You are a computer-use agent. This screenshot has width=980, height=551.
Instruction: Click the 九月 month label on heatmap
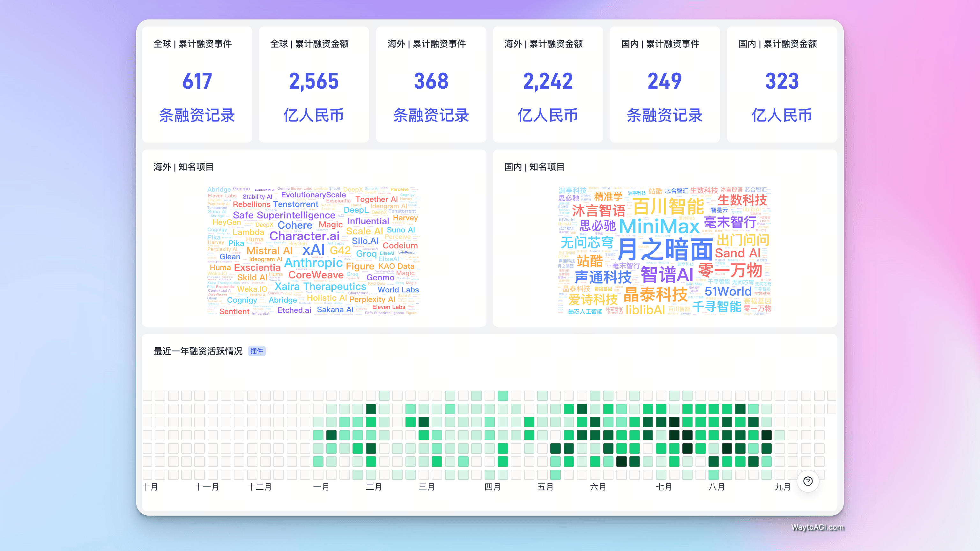point(783,487)
